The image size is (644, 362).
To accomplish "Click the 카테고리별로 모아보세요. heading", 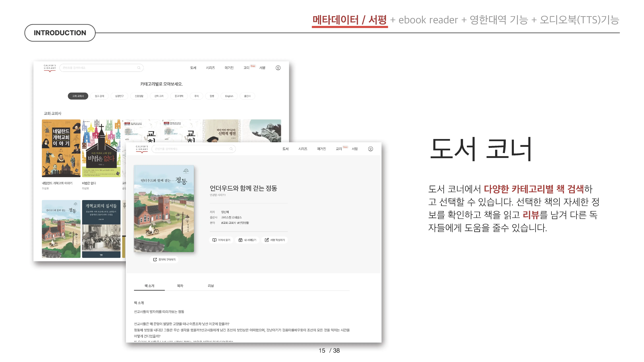I will (161, 84).
